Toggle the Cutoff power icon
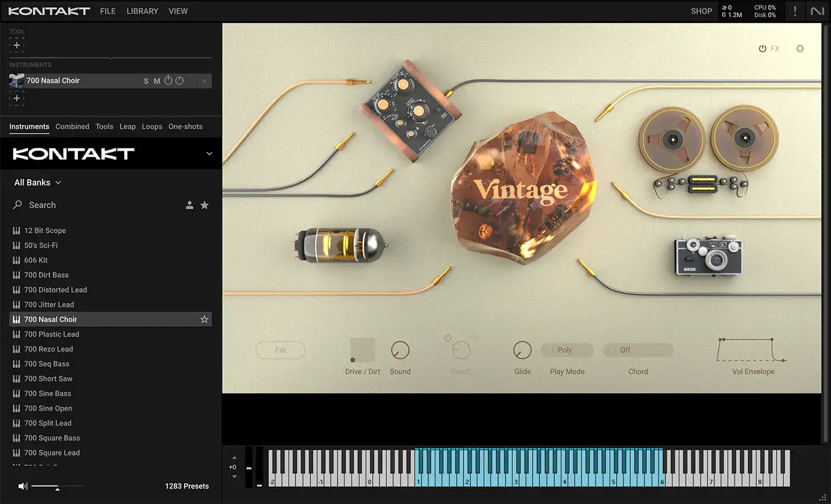Viewport: 831px width, 504px height. (x=448, y=338)
